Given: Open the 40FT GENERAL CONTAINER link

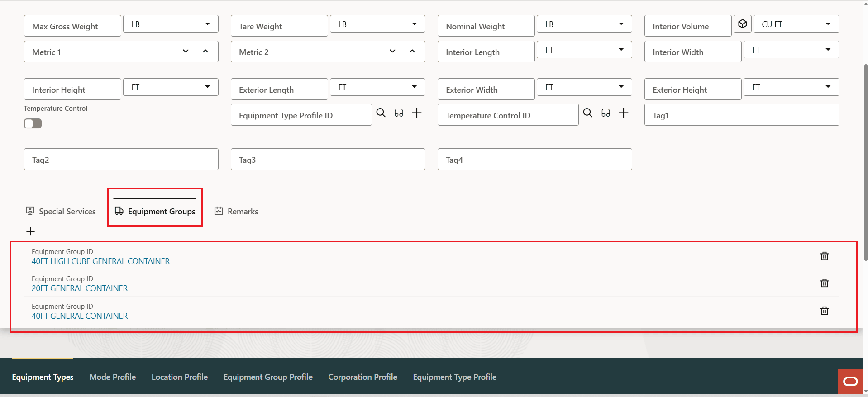Looking at the screenshot, I should (x=80, y=316).
